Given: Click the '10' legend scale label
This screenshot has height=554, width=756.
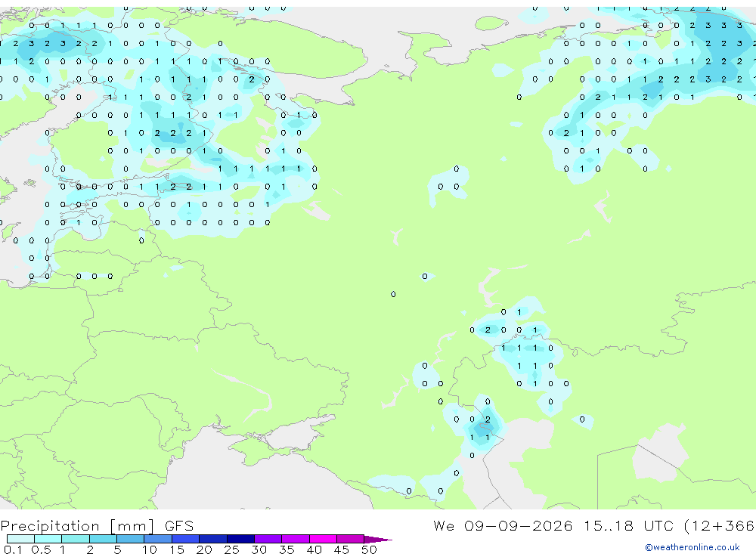Looking at the screenshot, I should (149, 549).
